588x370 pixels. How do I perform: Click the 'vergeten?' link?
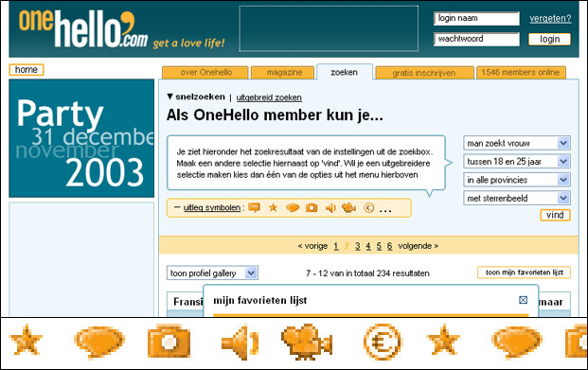550,18
